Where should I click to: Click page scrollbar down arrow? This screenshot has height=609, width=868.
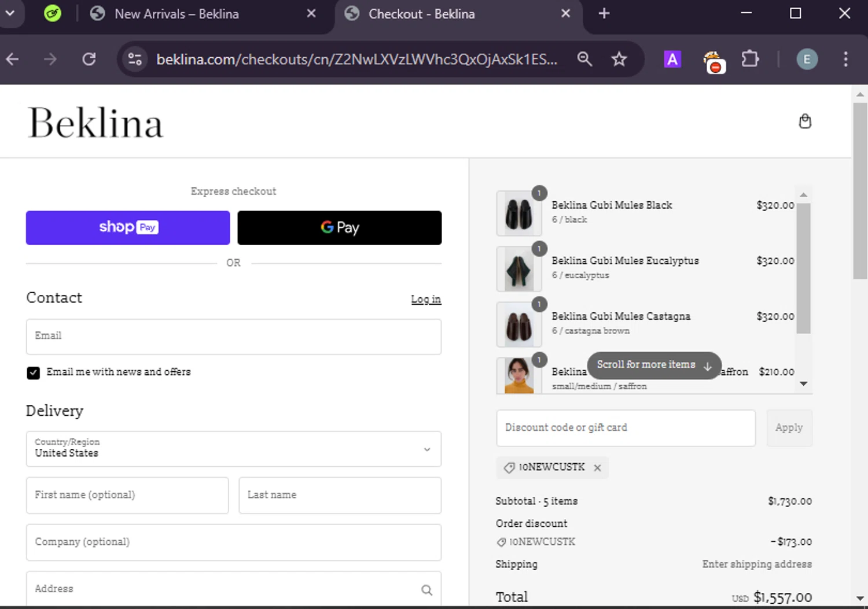860,599
